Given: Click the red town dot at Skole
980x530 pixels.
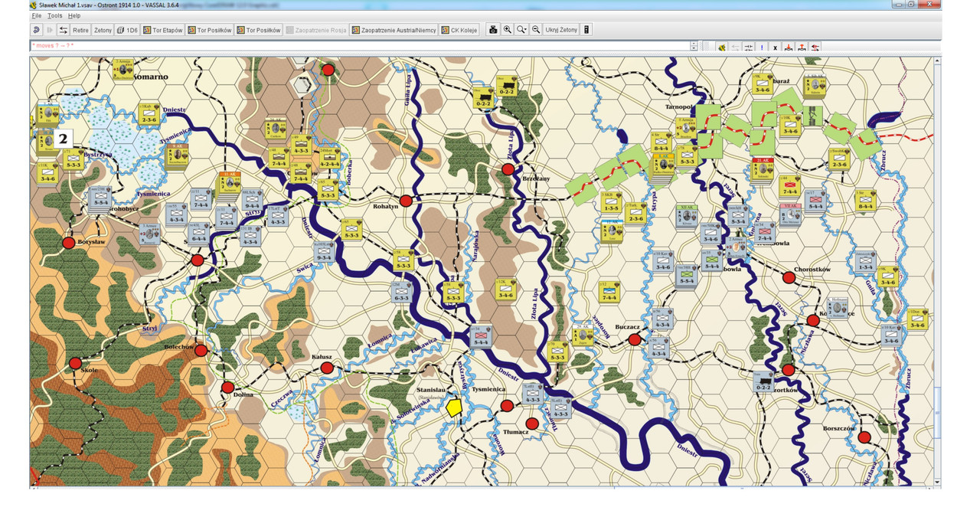Looking at the screenshot, I should point(75,363).
